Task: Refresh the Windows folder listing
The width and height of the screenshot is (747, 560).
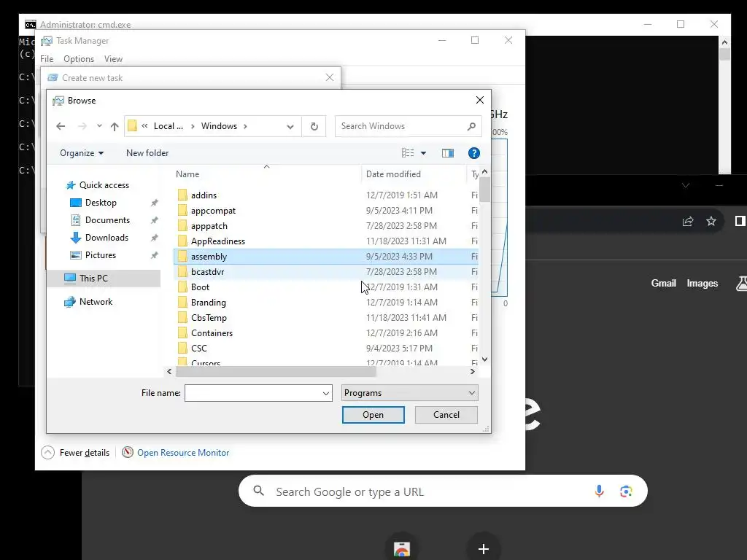Action: (x=314, y=126)
